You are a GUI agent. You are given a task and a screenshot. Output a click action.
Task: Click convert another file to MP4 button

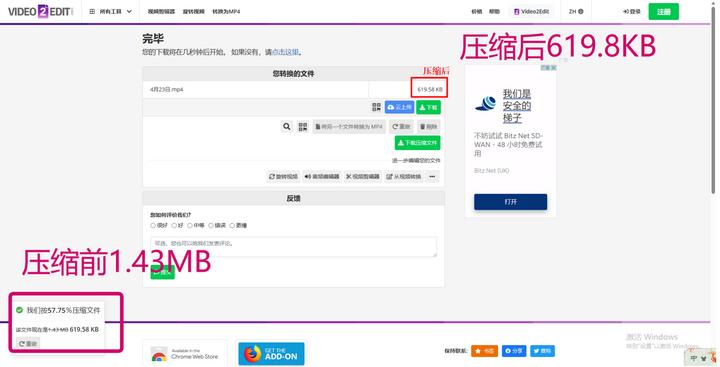point(349,126)
